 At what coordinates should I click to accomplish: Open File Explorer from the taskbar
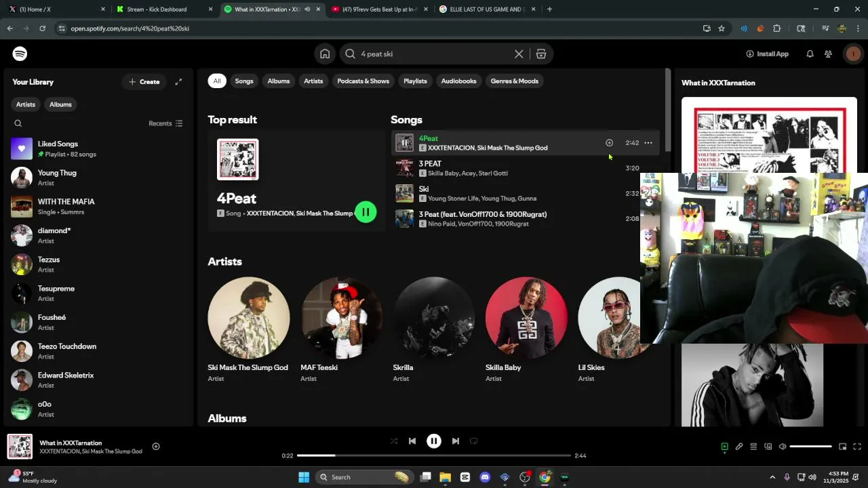445,477
